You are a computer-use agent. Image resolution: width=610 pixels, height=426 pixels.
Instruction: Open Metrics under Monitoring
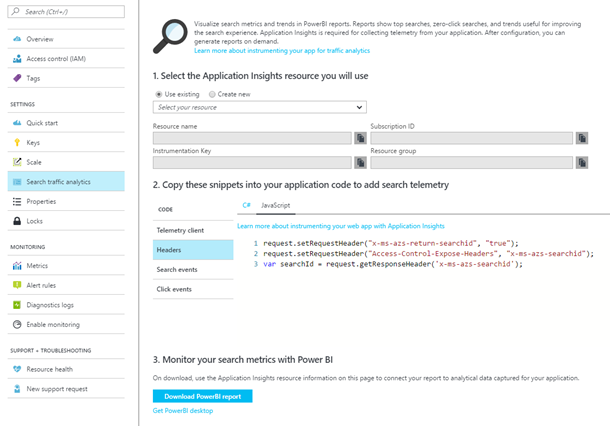[66, 266]
